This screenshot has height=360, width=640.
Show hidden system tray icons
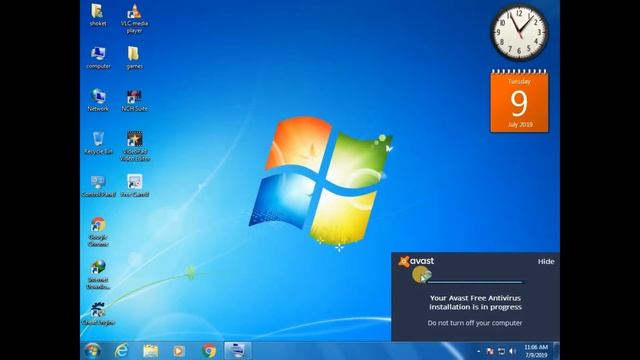pos(478,351)
